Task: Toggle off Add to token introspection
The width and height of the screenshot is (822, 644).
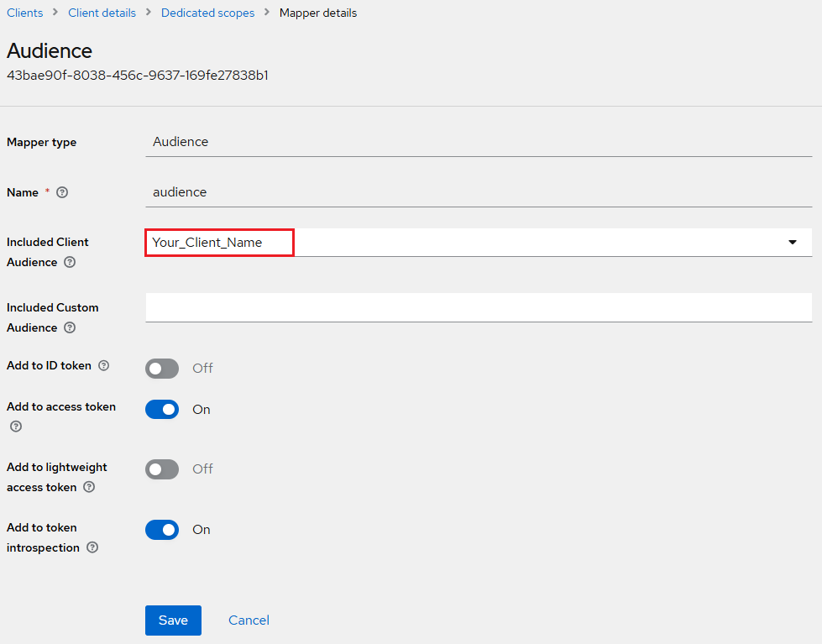Action: pyautogui.click(x=162, y=530)
